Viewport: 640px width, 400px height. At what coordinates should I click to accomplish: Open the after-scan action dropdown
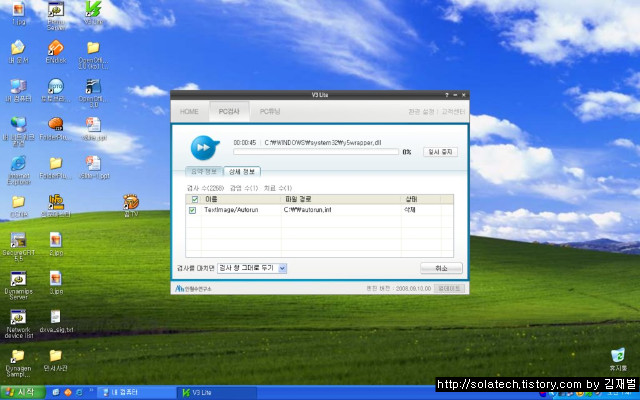(x=252, y=268)
